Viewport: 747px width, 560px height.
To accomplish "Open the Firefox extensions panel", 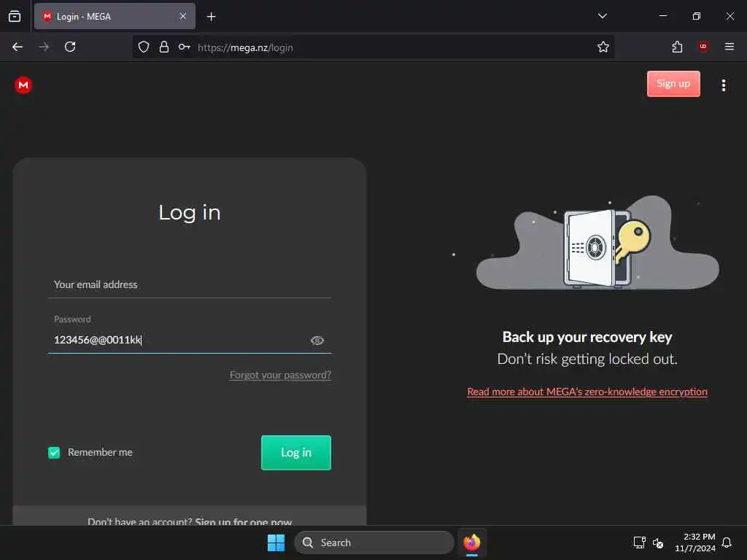I will (677, 47).
